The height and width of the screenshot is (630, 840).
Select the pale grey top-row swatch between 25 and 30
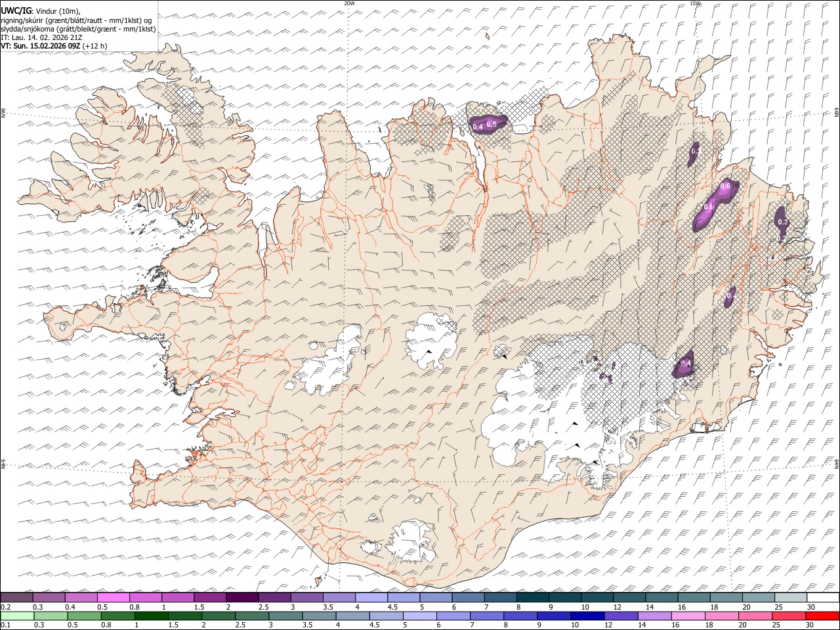(x=791, y=597)
